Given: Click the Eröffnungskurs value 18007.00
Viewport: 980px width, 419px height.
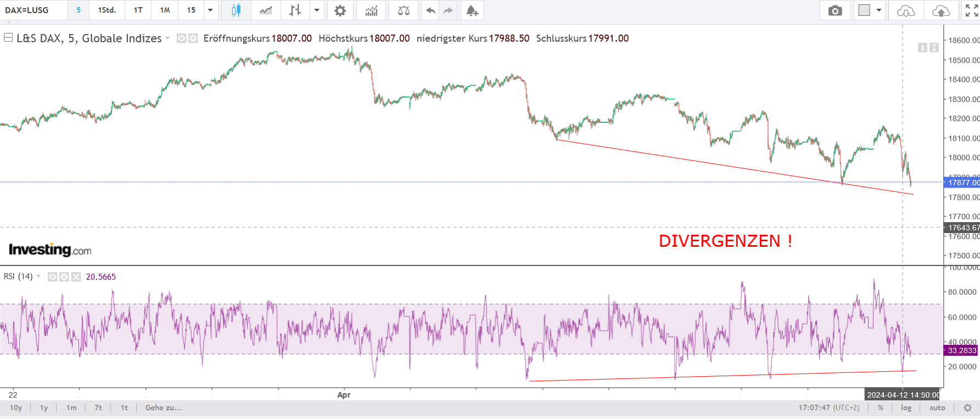Looking at the screenshot, I should (292, 38).
